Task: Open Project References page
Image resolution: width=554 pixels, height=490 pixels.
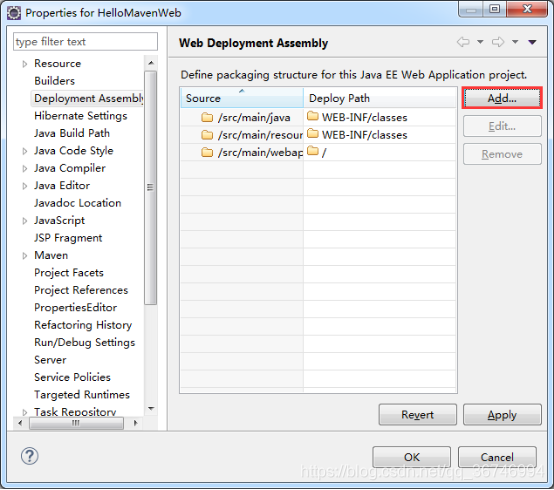Action: (x=81, y=290)
